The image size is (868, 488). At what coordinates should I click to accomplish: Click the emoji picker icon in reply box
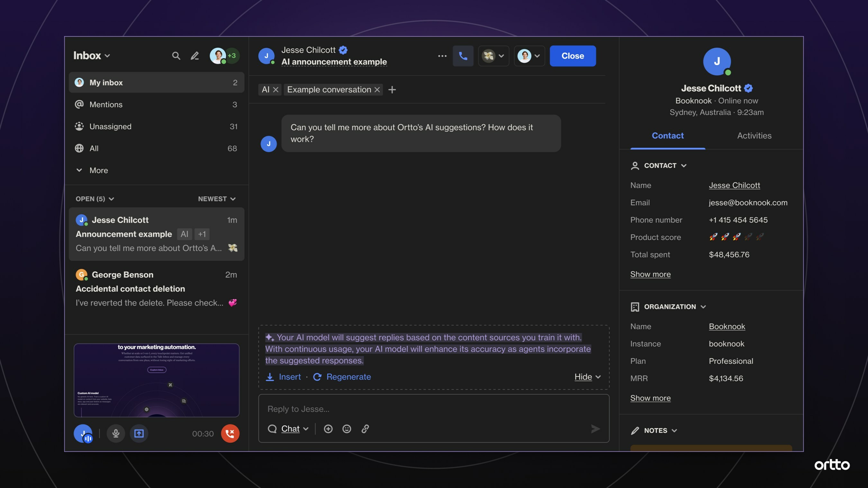tap(347, 429)
